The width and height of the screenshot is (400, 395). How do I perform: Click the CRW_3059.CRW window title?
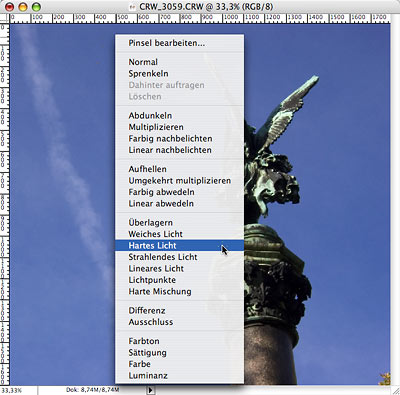click(x=206, y=6)
